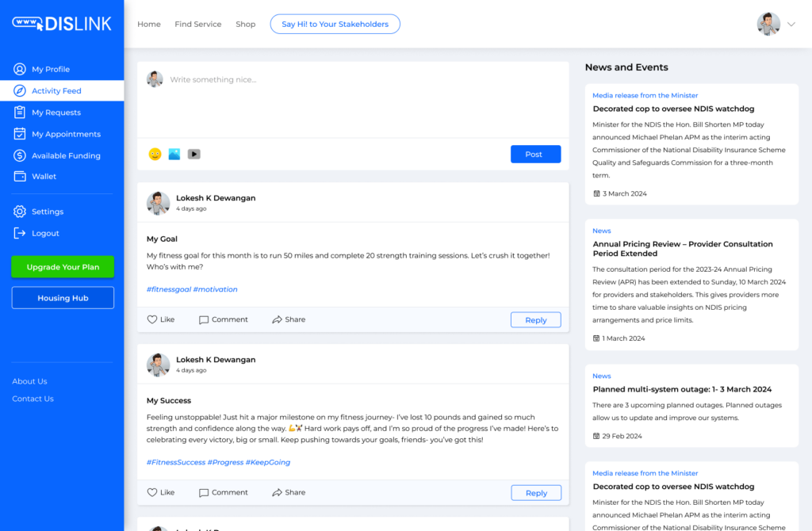Viewport: 812px width, 531px height.
Task: Open the Find Service menu
Action: [198, 25]
